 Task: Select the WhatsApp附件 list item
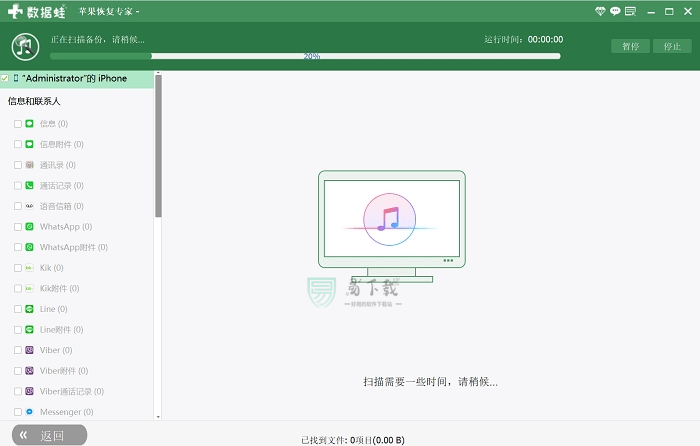tap(73, 247)
